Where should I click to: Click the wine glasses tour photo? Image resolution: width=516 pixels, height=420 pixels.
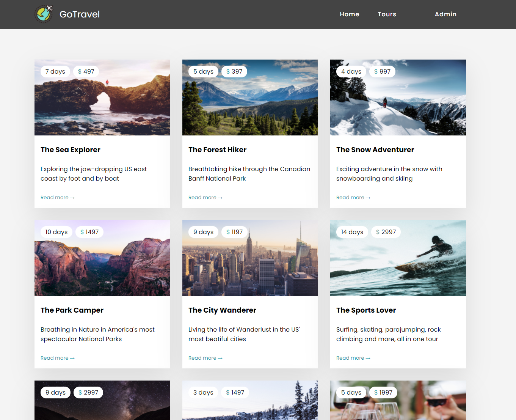pos(398,400)
